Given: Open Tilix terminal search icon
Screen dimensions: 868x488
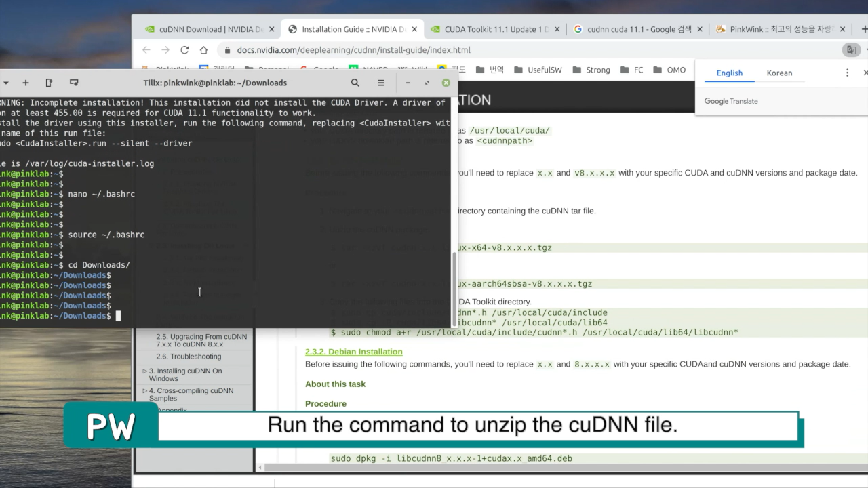Looking at the screenshot, I should click(x=355, y=83).
